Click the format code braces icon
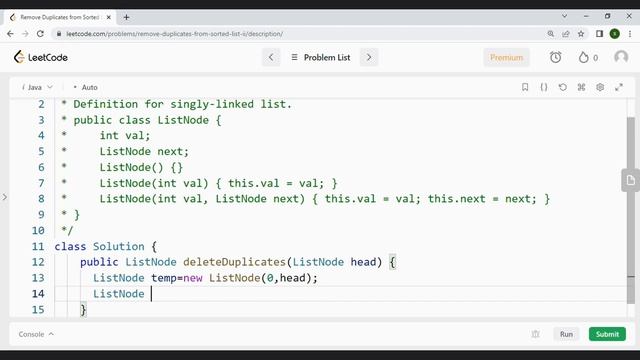Viewport: 640px width, 360px height. 544,87
